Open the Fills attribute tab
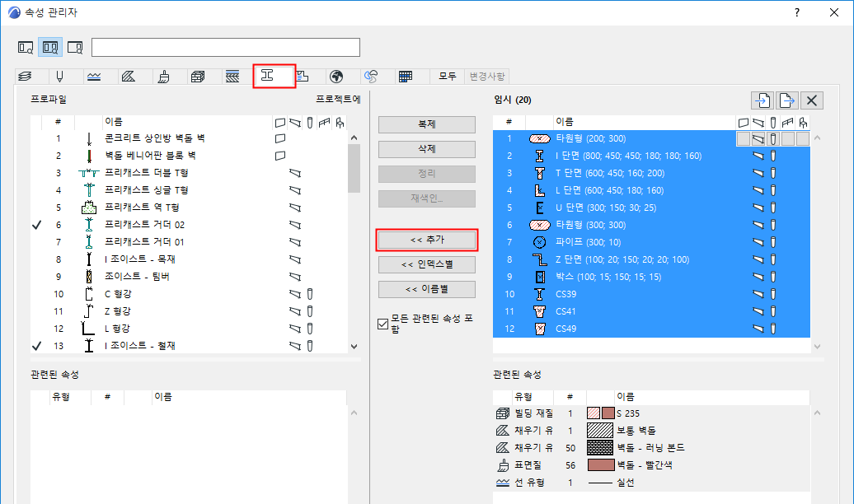The image size is (854, 504). click(129, 77)
